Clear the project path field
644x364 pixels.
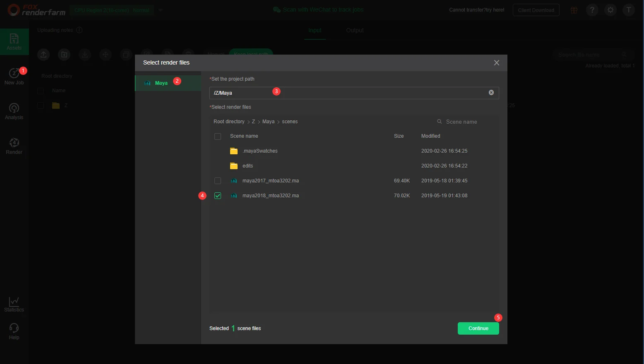pyautogui.click(x=491, y=93)
